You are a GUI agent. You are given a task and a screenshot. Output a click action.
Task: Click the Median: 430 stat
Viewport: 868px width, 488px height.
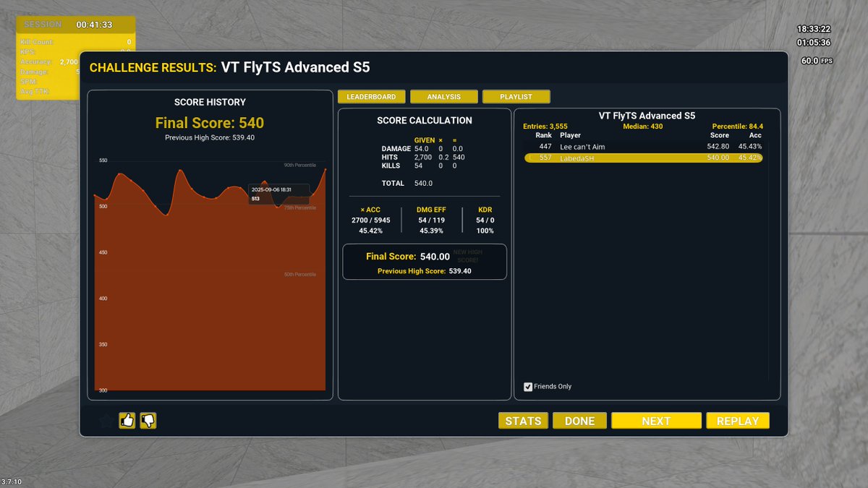tap(643, 126)
